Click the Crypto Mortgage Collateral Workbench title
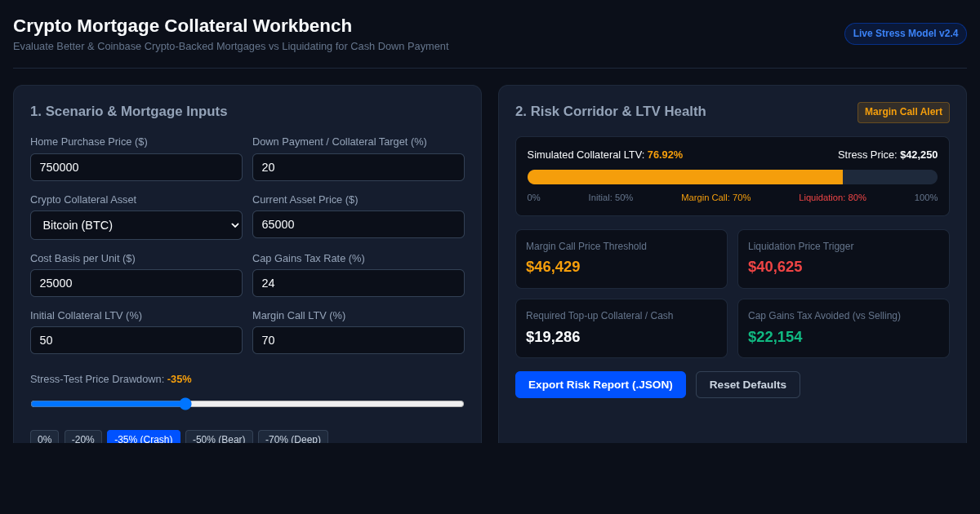This screenshot has width=980, height=514. (183, 26)
